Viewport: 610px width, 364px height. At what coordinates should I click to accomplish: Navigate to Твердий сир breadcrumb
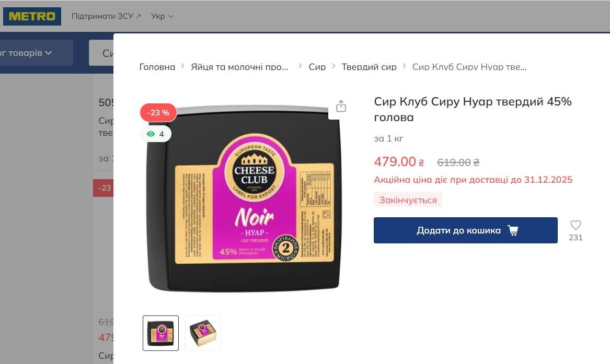(369, 67)
